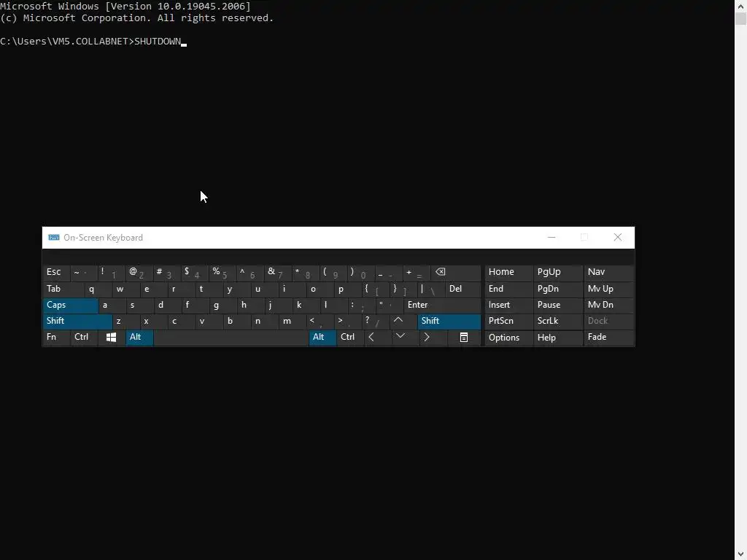The height and width of the screenshot is (560, 747).
Task: Click the Fade key
Action: (x=608, y=338)
